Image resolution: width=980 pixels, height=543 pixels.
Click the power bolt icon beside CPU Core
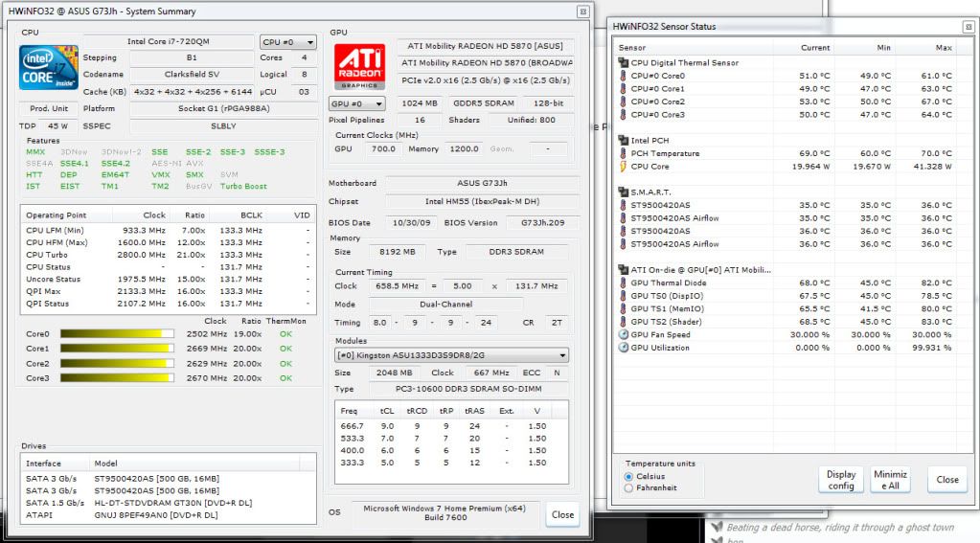click(x=623, y=167)
